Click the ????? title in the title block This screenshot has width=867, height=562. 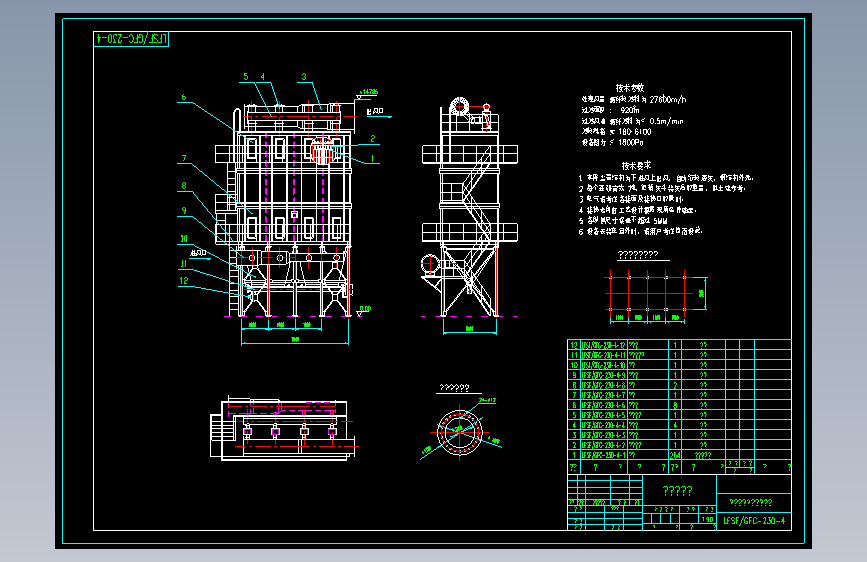pos(678,491)
